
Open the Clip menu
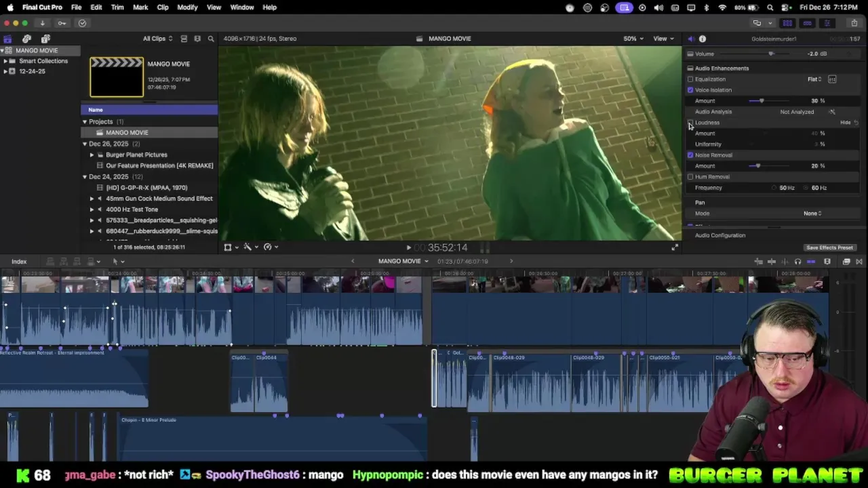[x=163, y=7]
